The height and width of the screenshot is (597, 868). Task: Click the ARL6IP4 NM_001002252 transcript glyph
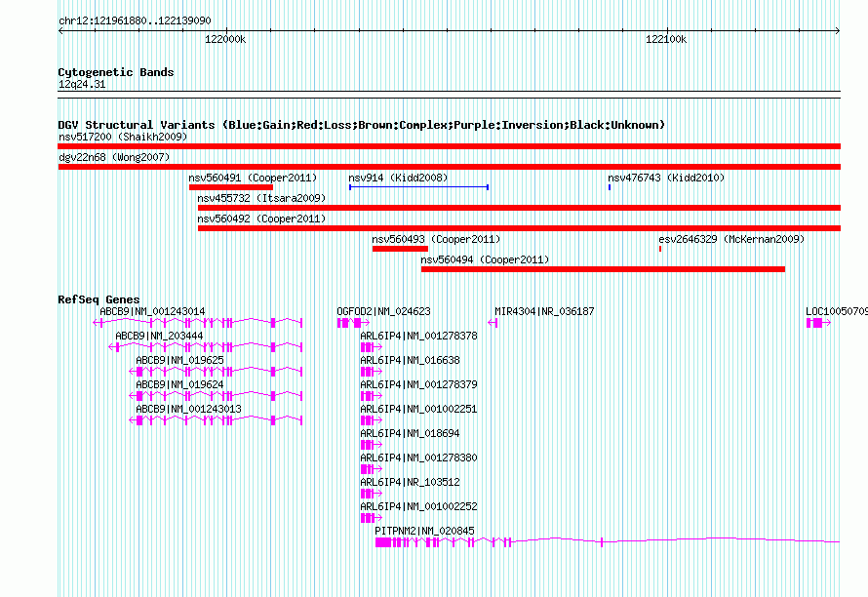pyautogui.click(x=371, y=517)
